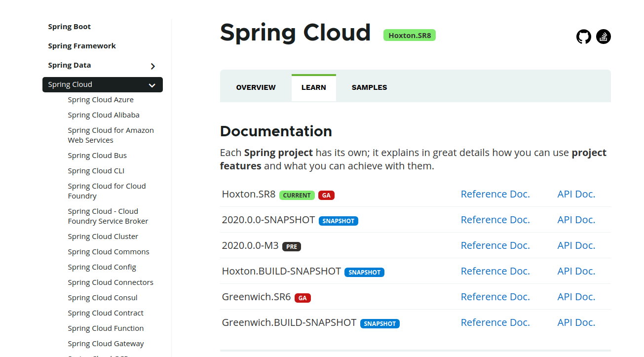Open Spring Cloud Alibaba subproject
644x357 pixels.
[x=104, y=115]
